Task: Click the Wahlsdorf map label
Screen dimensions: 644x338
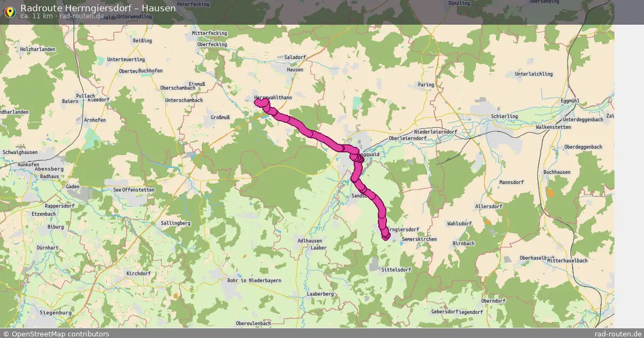Action: point(459,223)
